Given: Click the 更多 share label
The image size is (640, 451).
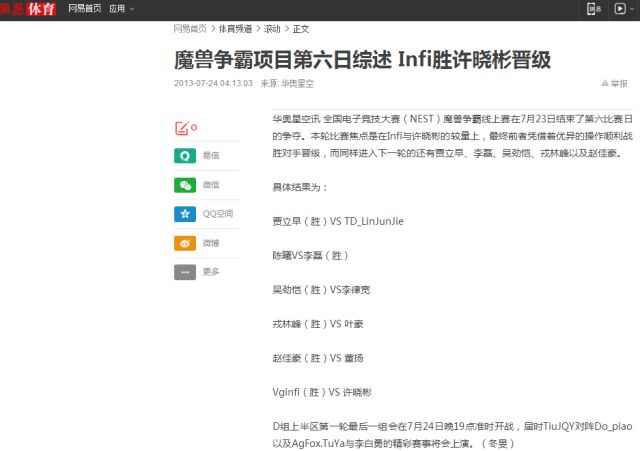Looking at the screenshot, I should click(x=211, y=272).
